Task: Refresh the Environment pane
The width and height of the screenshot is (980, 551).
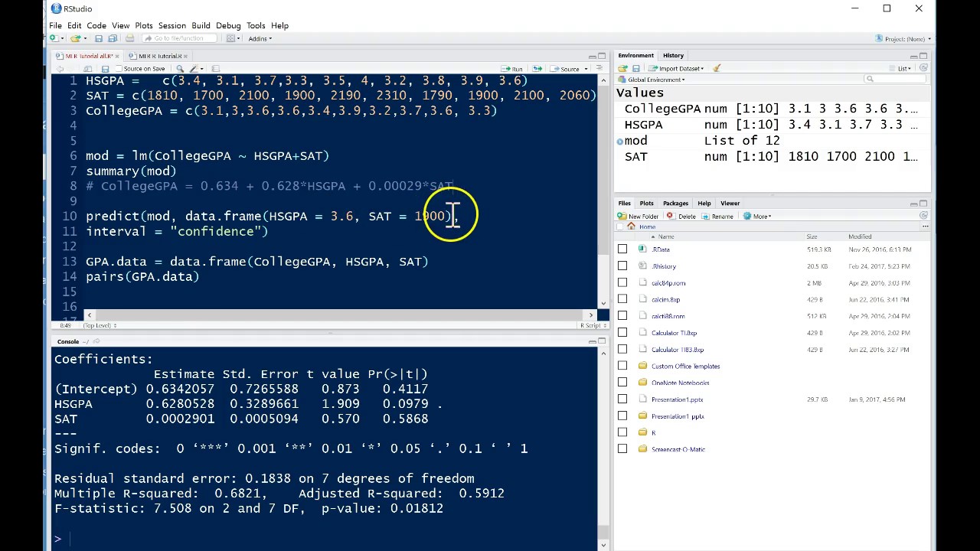Action: (x=923, y=68)
